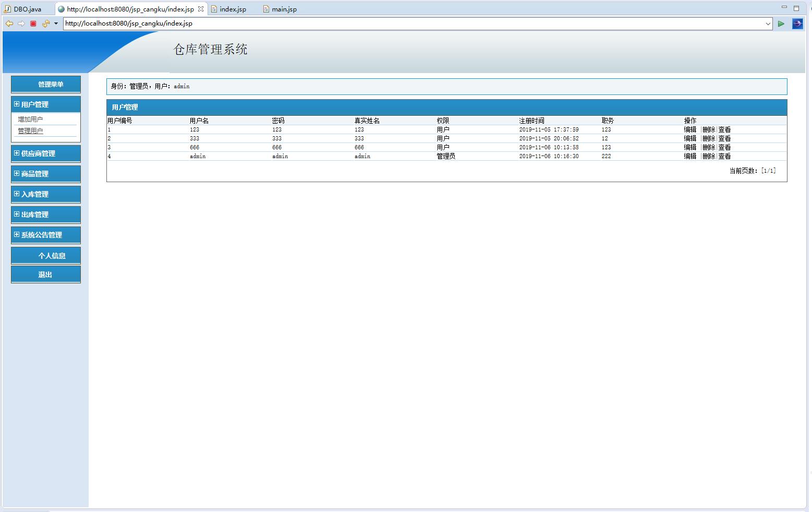The width and height of the screenshot is (812, 512).
Task: Click the browser back arrow icon
Action: (x=9, y=23)
